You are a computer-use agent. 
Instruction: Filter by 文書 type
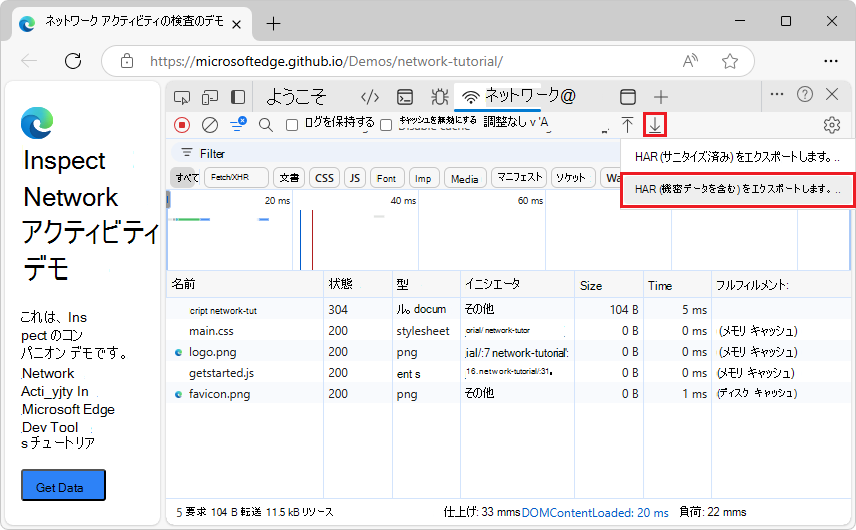[x=289, y=178]
